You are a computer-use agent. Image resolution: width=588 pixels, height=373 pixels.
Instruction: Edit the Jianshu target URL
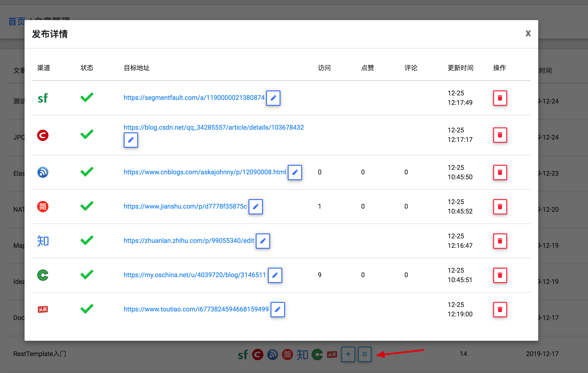point(255,207)
